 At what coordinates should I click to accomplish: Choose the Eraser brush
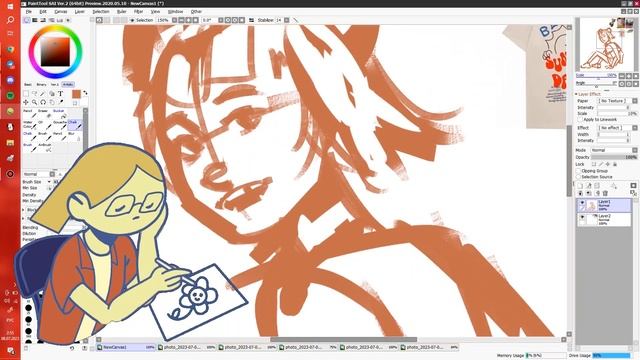tap(44, 113)
